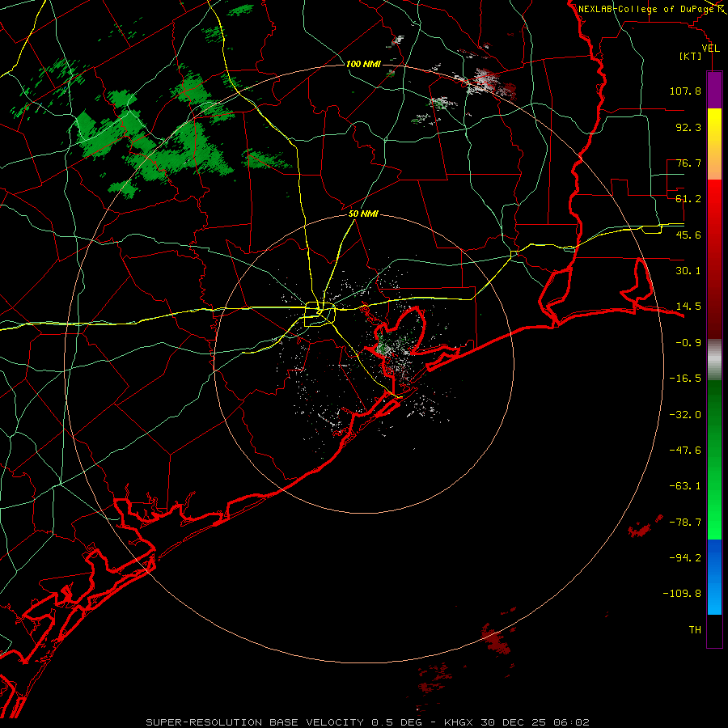Screen dimensions: 728x728
Task: Click the 45.6 velocity scale value
Action: (688, 235)
